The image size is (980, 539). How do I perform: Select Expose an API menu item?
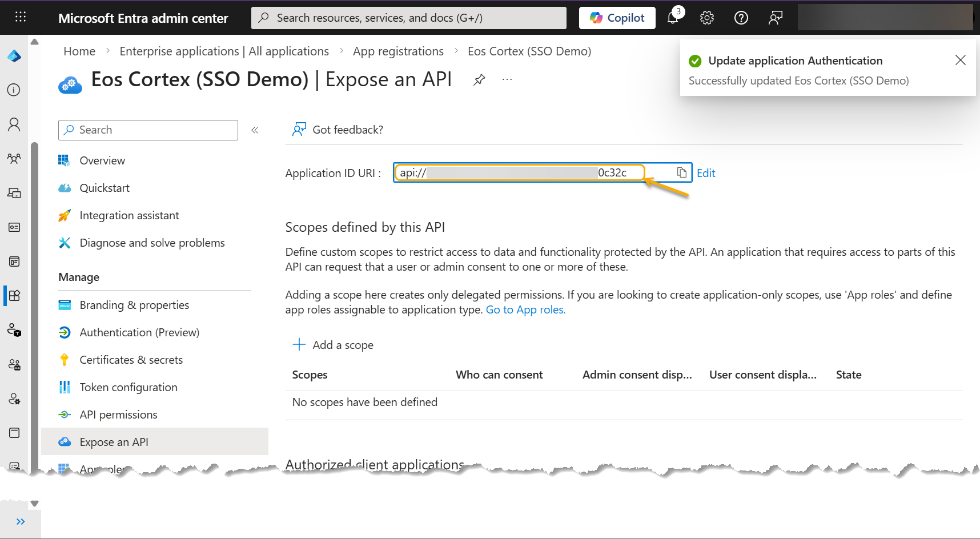155,442
